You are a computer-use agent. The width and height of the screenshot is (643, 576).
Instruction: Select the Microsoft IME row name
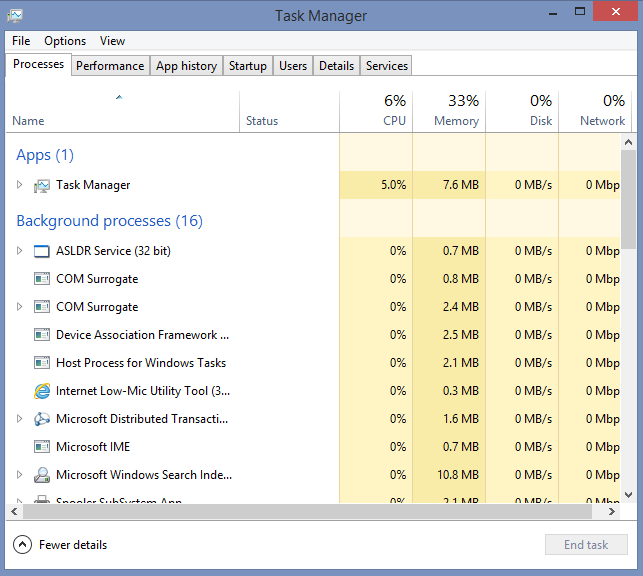(x=93, y=447)
